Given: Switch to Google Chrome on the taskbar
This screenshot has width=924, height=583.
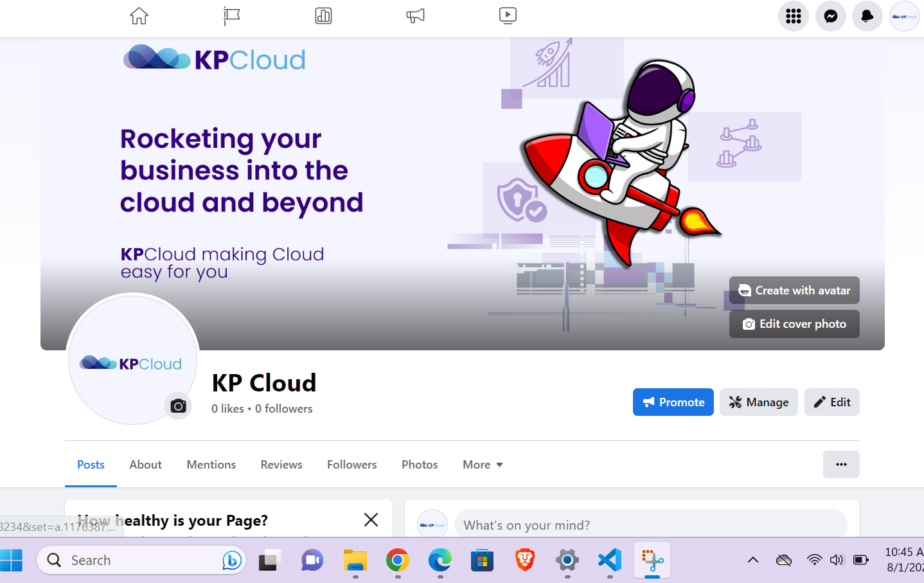Looking at the screenshot, I should pyautogui.click(x=398, y=561).
